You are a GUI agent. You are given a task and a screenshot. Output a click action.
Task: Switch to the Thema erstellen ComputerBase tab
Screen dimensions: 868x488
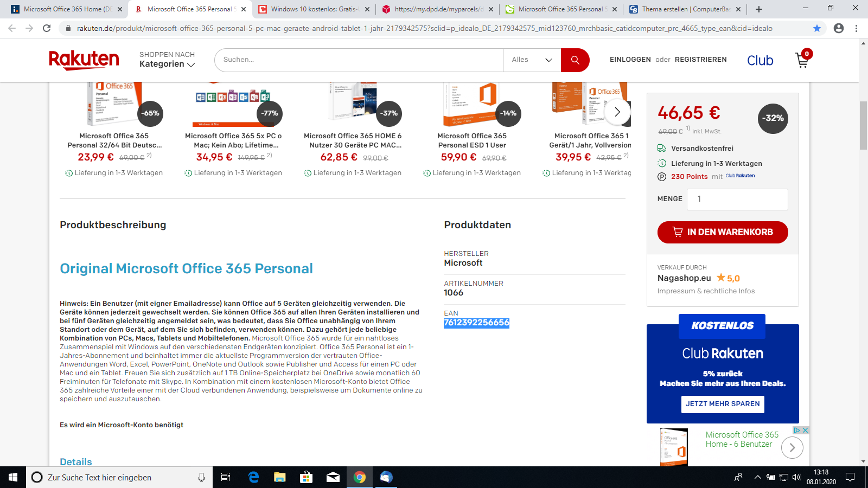coord(686,9)
